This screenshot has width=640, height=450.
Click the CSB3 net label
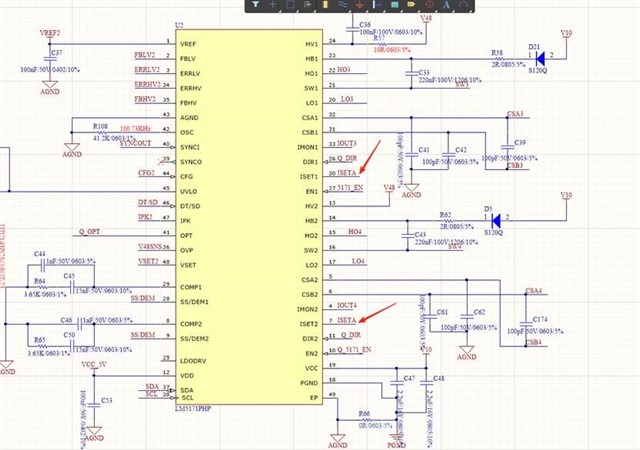tap(515, 165)
